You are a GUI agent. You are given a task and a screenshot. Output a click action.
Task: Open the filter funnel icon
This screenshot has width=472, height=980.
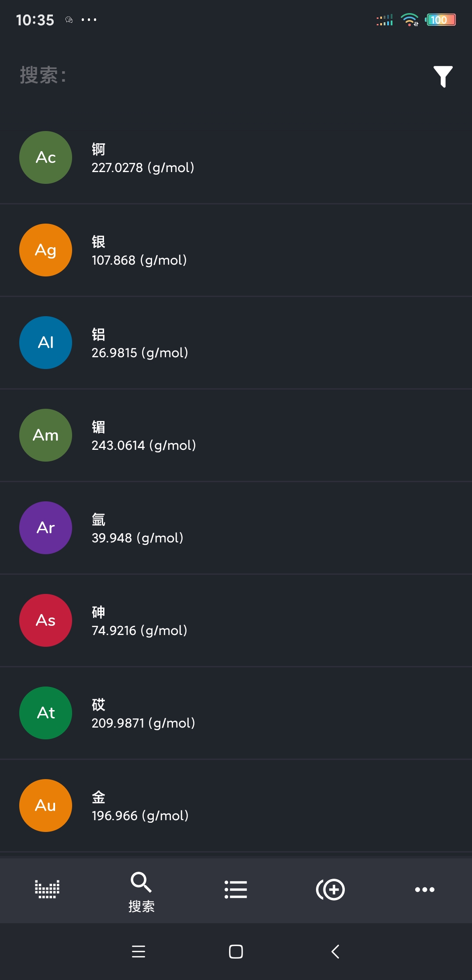[x=443, y=76]
